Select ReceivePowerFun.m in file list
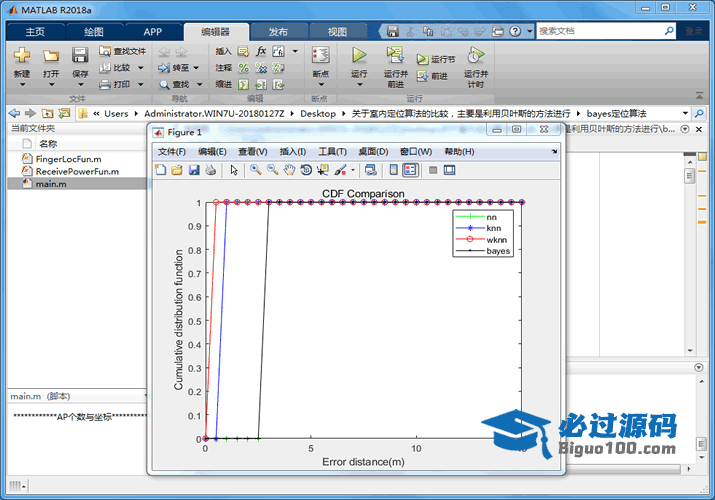 click(x=77, y=171)
